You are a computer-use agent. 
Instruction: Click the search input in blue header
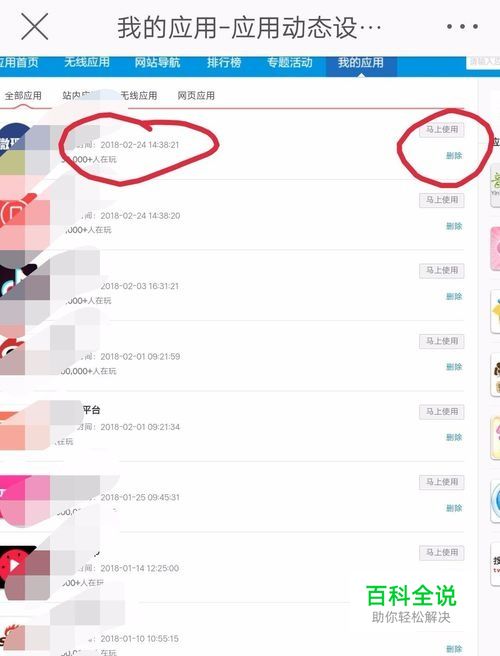tap(483, 62)
